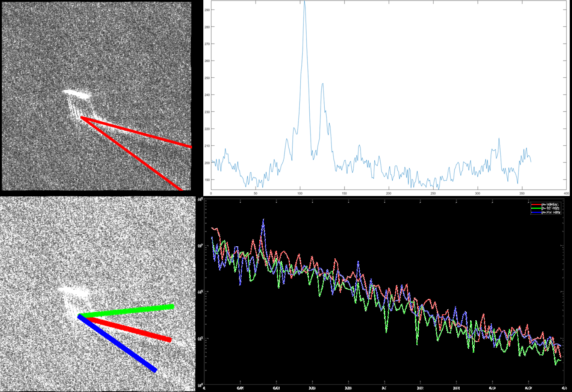The width and height of the screenshot is (572, 392).
Task: Click the bright ship blob in the bottom-left image
Action: point(73,290)
